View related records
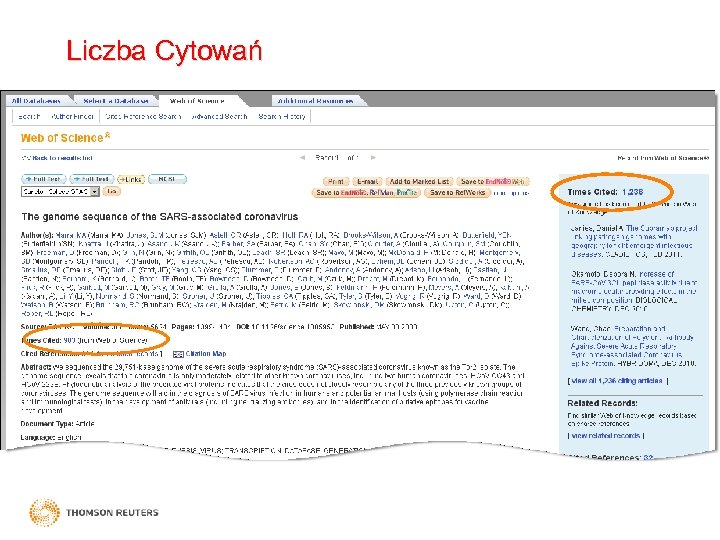Viewport: 720px width, 540px height. (606, 435)
